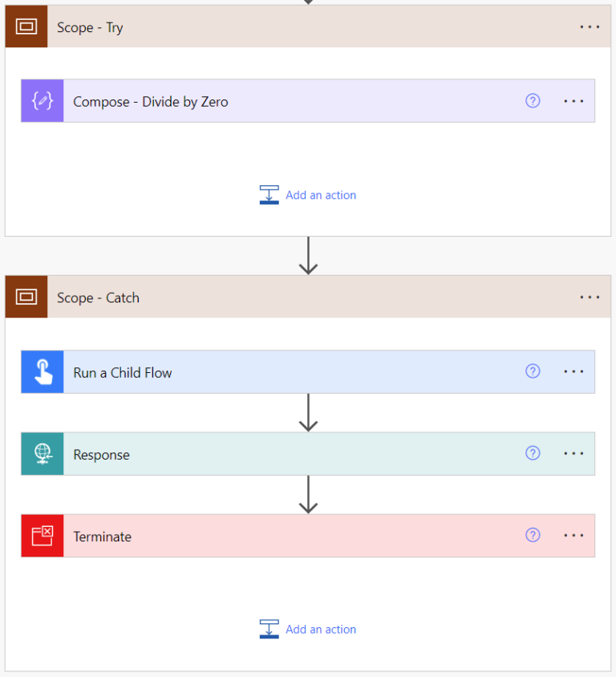Click the Run a Child Flow touch icon
The image size is (616, 677).
point(42,371)
